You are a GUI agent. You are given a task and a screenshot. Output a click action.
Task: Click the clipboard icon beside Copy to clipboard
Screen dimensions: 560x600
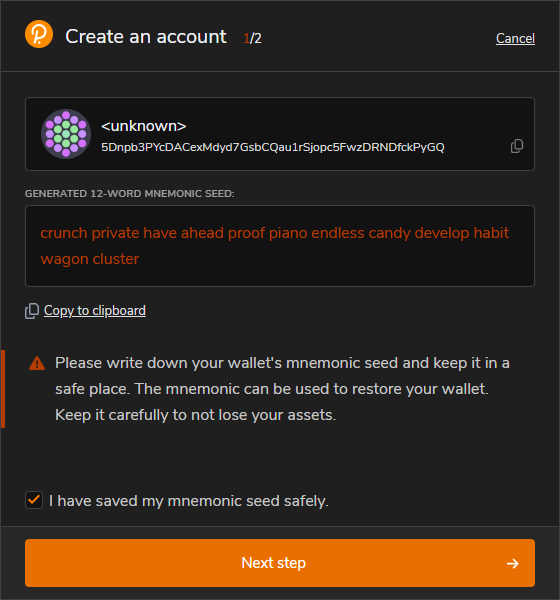(32, 311)
